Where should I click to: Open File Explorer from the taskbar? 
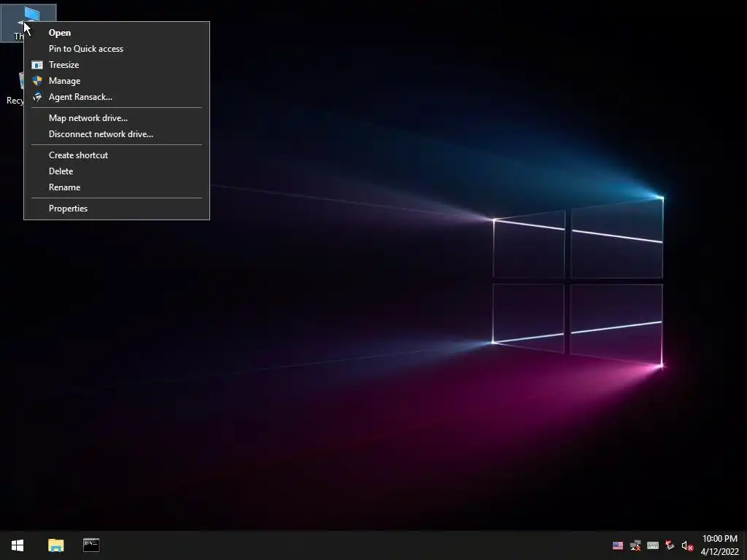click(55, 545)
